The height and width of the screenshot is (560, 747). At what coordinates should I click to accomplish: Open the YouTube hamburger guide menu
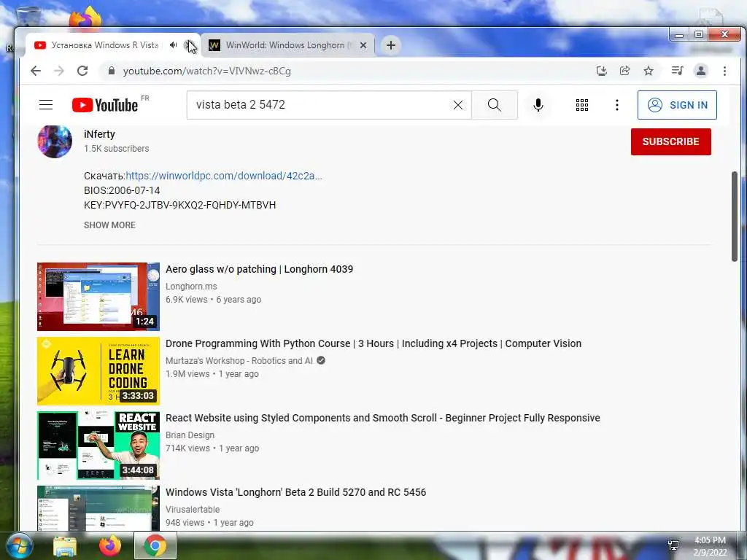tap(46, 105)
